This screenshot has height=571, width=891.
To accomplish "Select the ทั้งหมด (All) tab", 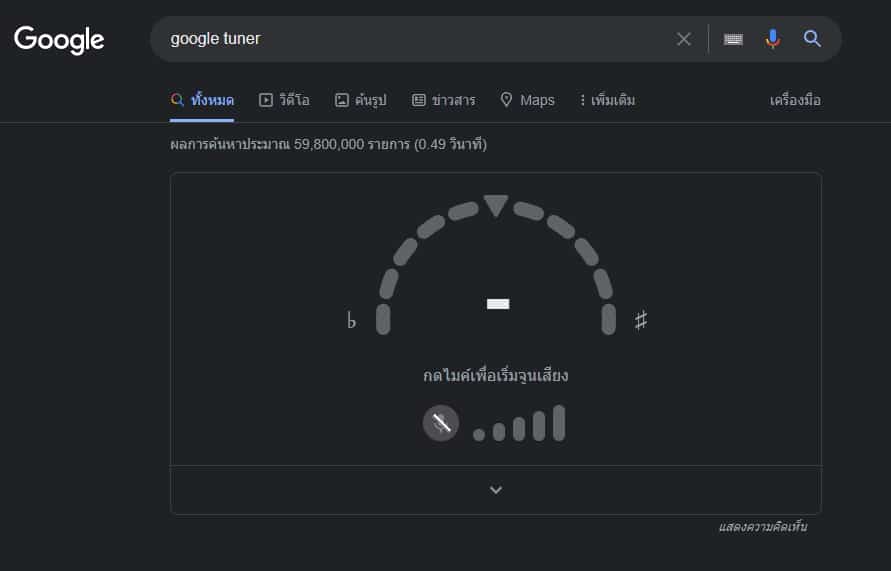I will point(202,101).
